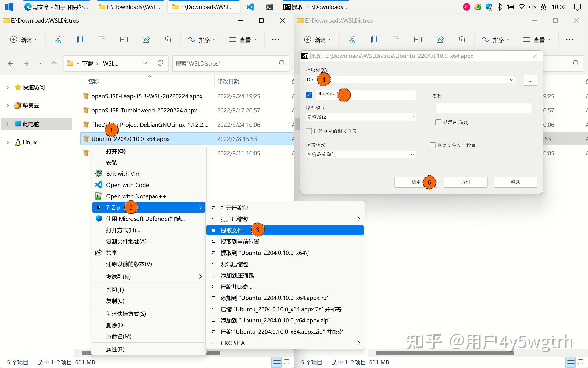Screen dimensions: 588x368
Task: Click the search magnifier in left window
Action: coord(281,63)
